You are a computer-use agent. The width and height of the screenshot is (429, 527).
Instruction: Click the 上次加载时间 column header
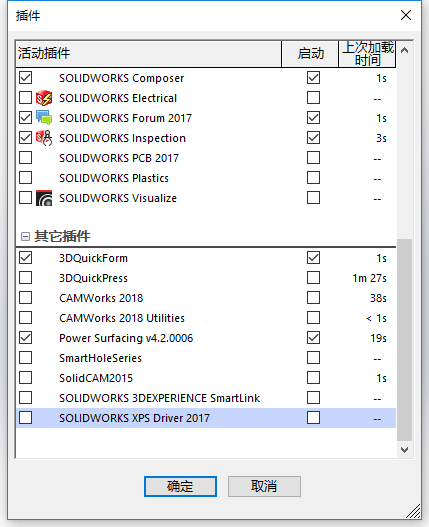367,53
